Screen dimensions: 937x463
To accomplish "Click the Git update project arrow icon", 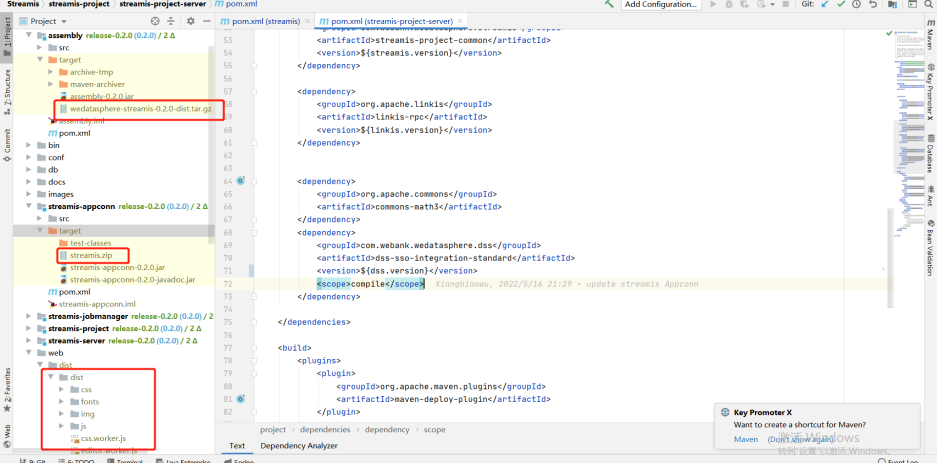I will click(824, 5).
